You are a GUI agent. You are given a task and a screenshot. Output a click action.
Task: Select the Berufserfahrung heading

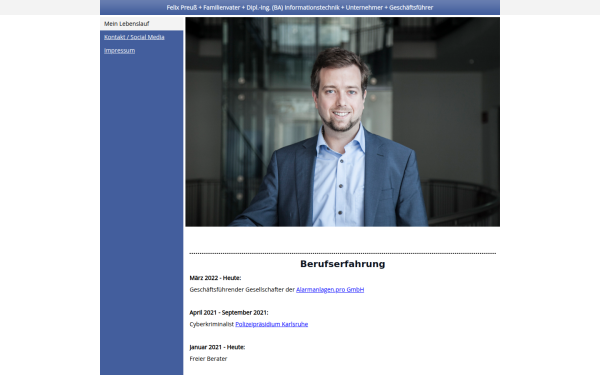pos(342,264)
